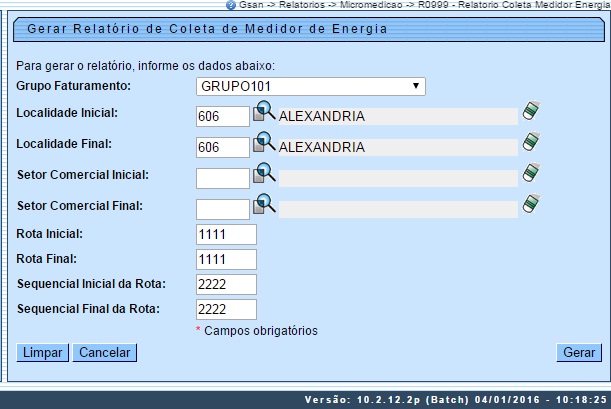
Task: Click the Cancelar button
Action: [x=106, y=353]
